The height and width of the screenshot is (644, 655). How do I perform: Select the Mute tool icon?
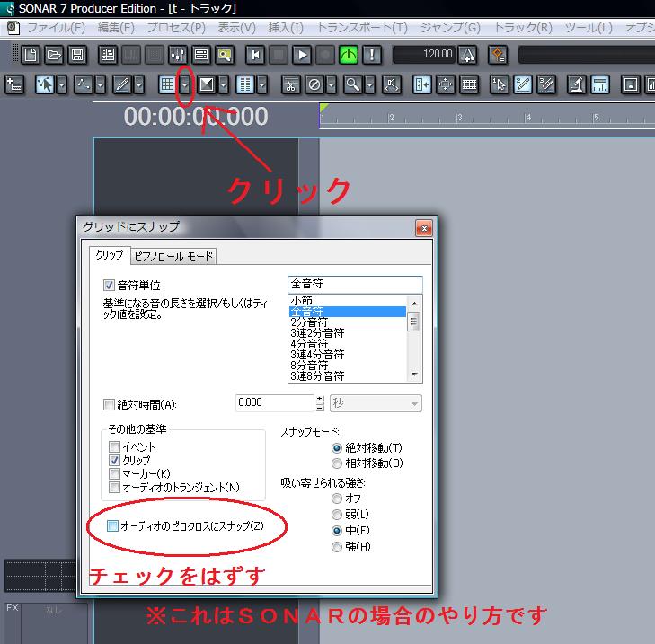pos(314,84)
